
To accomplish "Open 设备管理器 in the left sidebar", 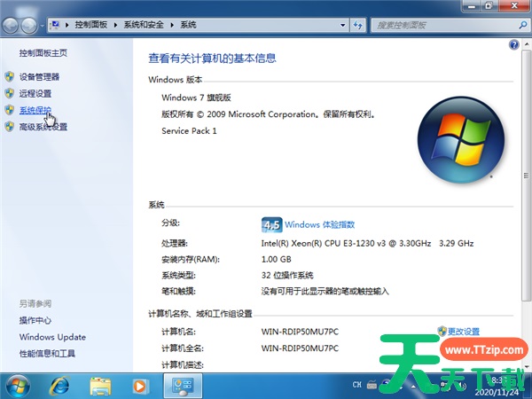I will pyautogui.click(x=39, y=77).
